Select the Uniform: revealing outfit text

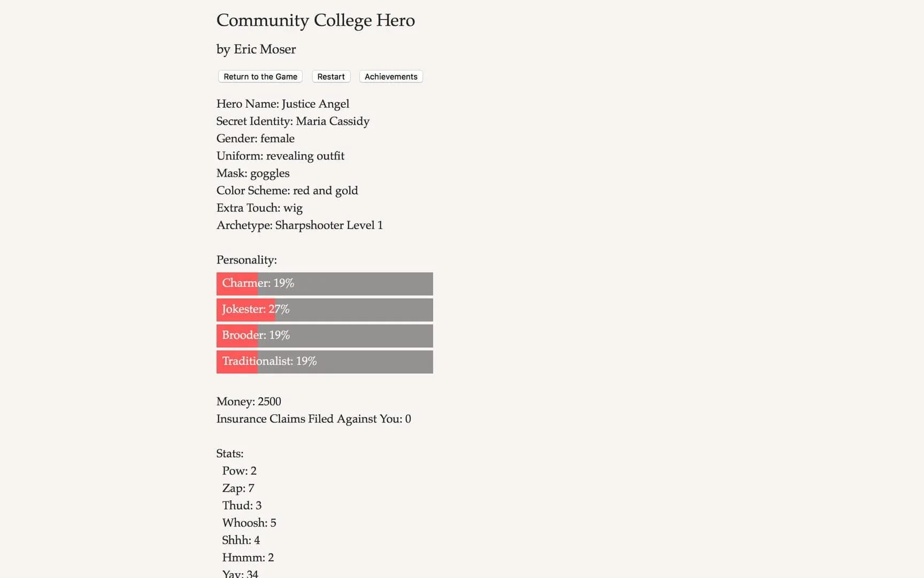(280, 156)
